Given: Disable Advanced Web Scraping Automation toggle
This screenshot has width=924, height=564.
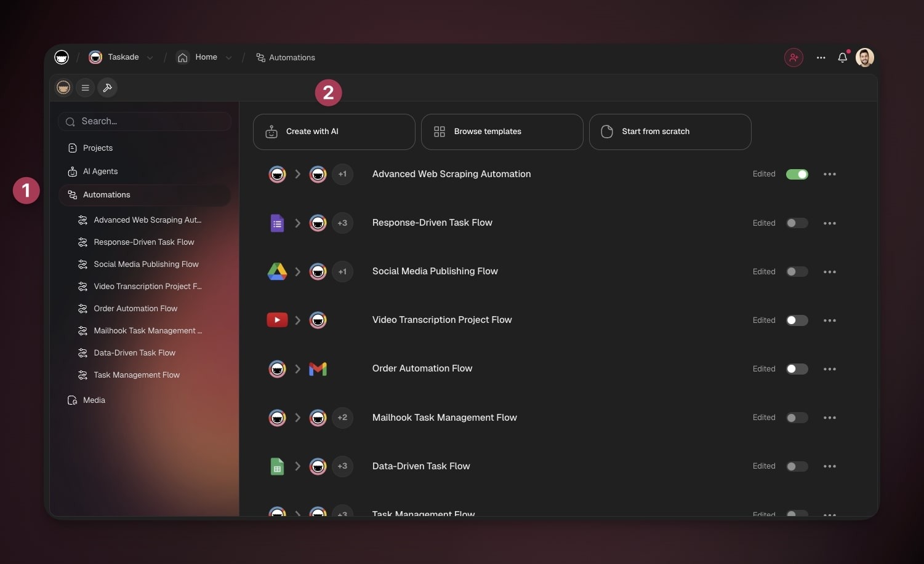Looking at the screenshot, I should pos(797,175).
